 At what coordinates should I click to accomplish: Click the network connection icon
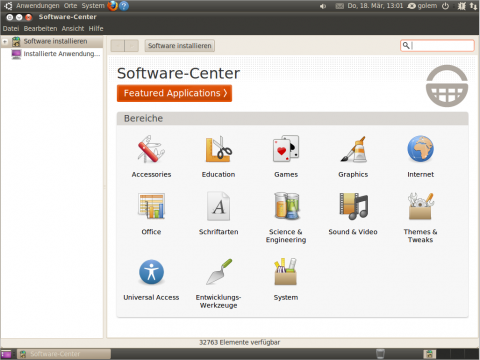473,6
